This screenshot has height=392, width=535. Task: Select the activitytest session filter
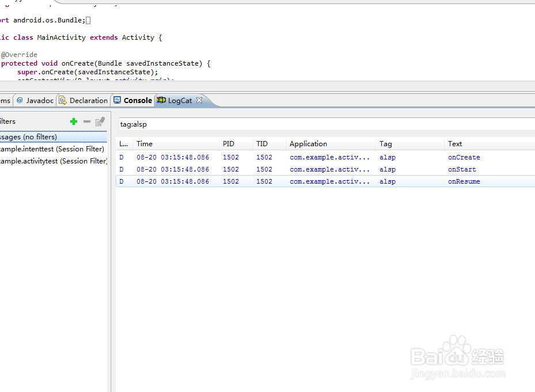(53, 161)
